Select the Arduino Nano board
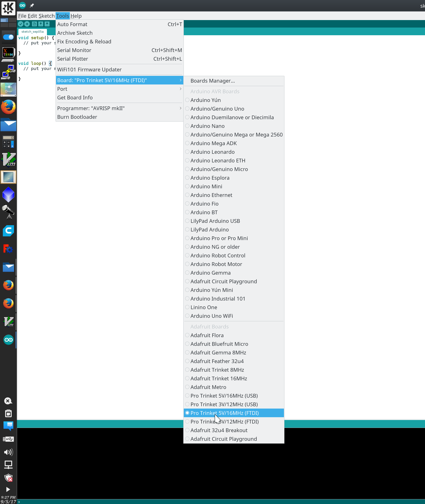Viewport: 425px width, 504px height. click(234, 126)
